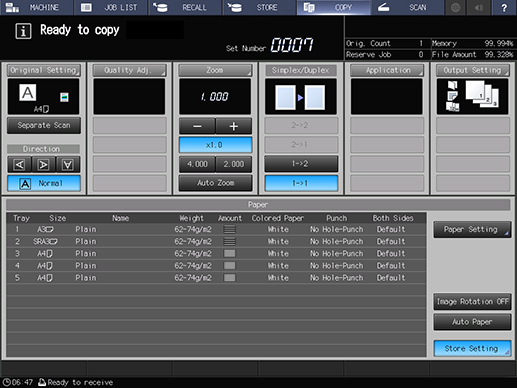Screen dimensions: 517x388
Task: Click the Colored Paper column header
Action: coord(277,218)
